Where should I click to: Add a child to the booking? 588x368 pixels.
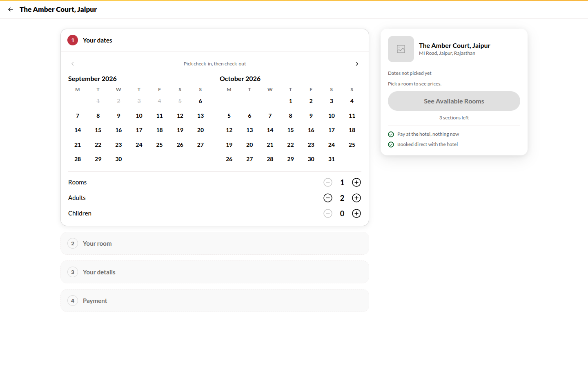coord(356,213)
